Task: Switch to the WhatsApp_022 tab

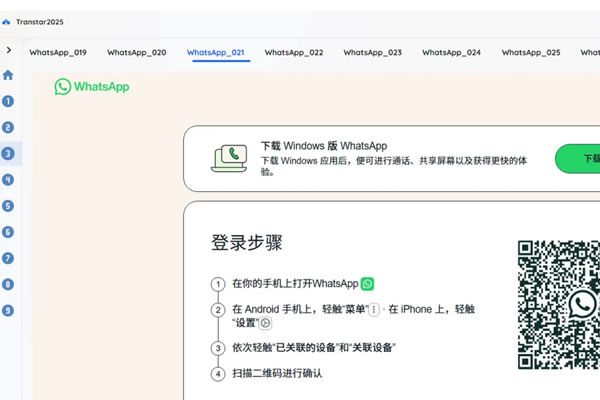Action: click(x=294, y=52)
